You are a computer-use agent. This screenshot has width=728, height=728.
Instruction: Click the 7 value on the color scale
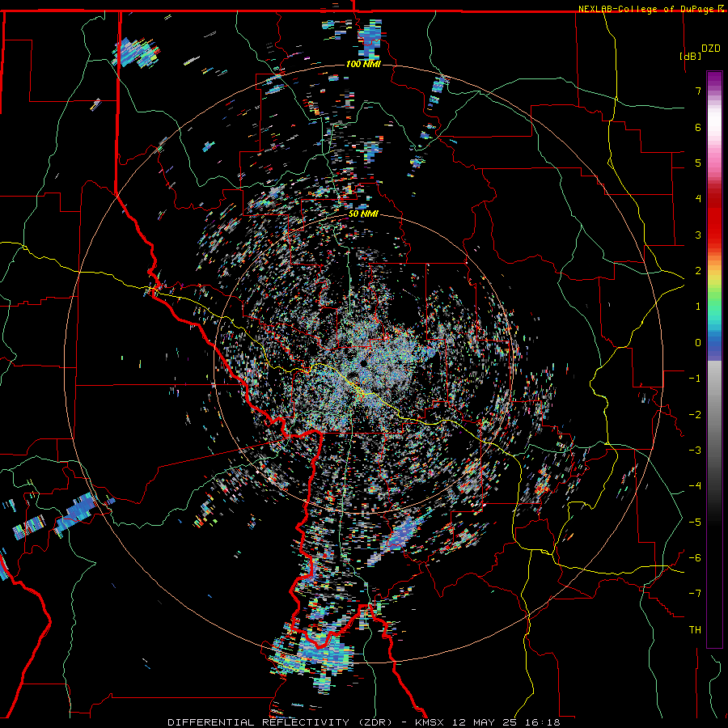tap(698, 91)
